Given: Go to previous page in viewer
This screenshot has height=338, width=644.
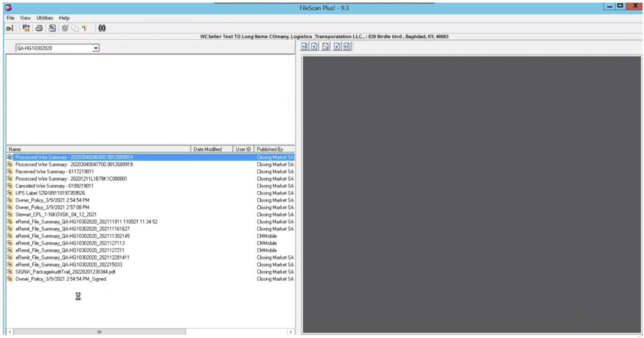Looking at the screenshot, I should [315, 46].
